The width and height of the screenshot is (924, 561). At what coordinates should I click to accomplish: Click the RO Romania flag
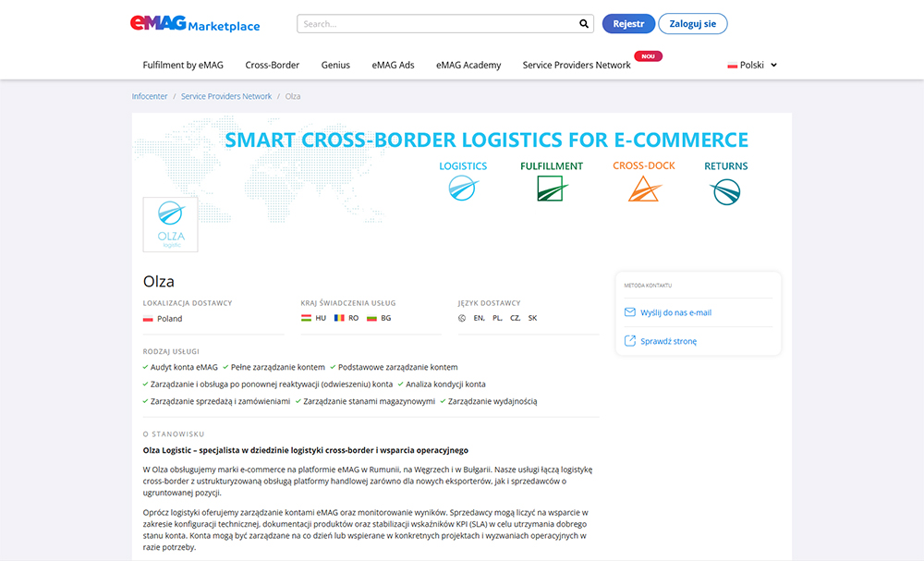(339, 318)
